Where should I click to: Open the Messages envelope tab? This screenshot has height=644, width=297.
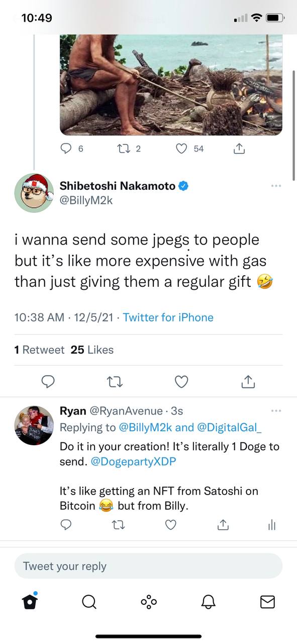(x=267, y=601)
